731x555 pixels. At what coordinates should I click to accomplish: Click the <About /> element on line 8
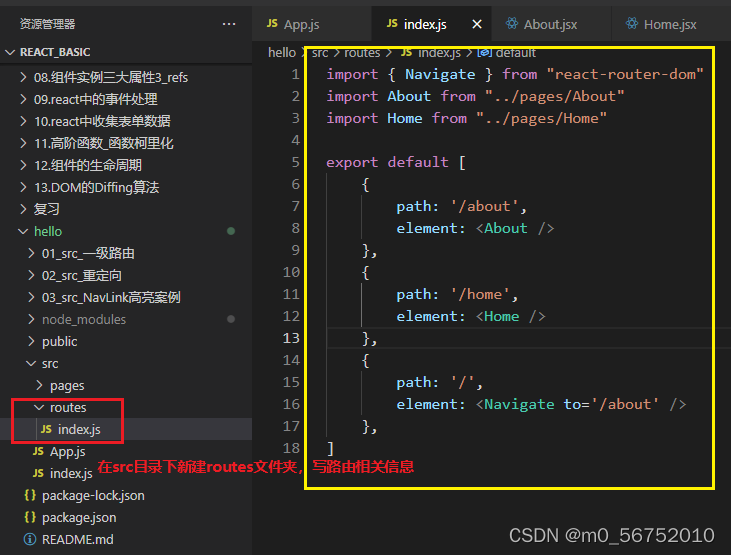[x=515, y=228]
